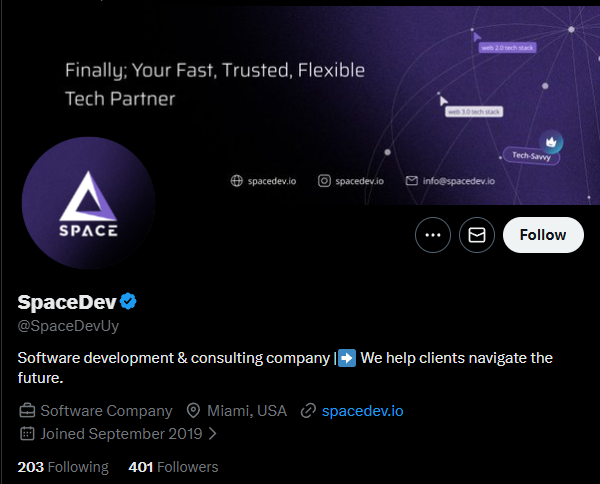Open the SpaceDev profile avatar image
The image size is (600, 484).
(88, 203)
